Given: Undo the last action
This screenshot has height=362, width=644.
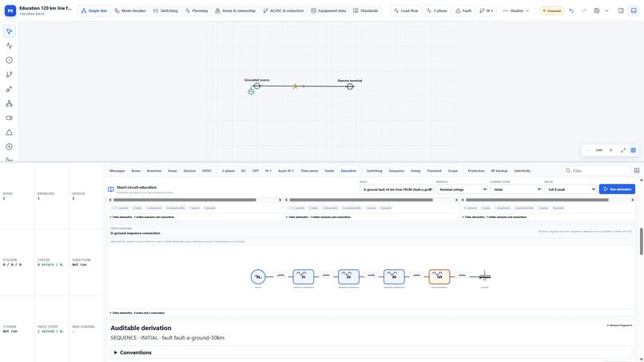Looking at the screenshot, I should (x=571, y=10).
